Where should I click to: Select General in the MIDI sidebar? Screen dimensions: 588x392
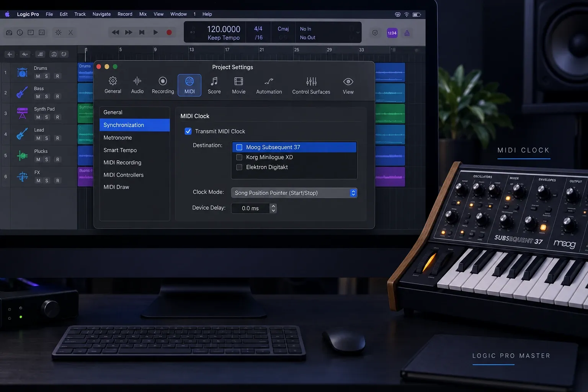(x=134, y=113)
